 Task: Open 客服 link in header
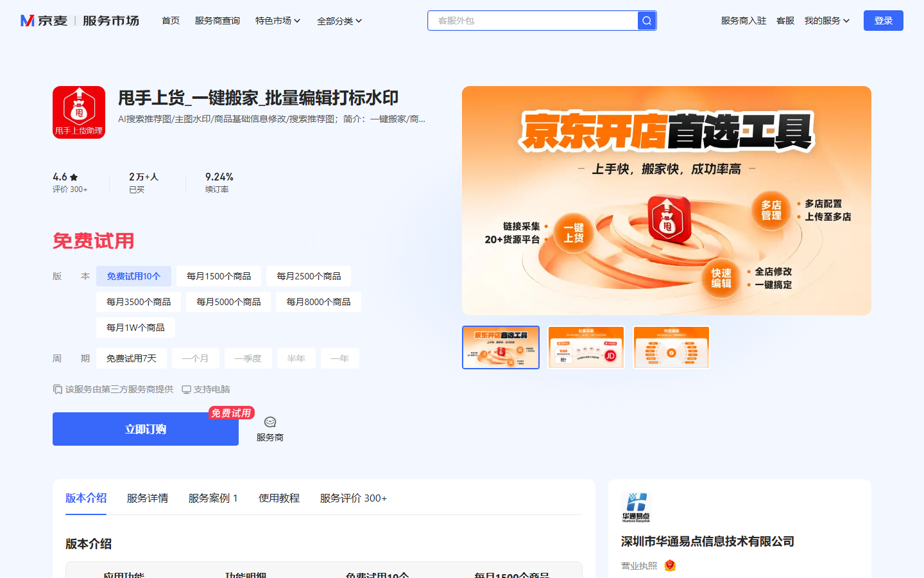tap(785, 21)
